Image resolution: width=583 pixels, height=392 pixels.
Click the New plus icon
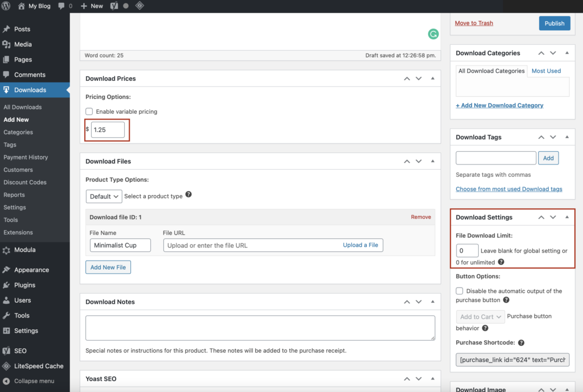[84, 6]
